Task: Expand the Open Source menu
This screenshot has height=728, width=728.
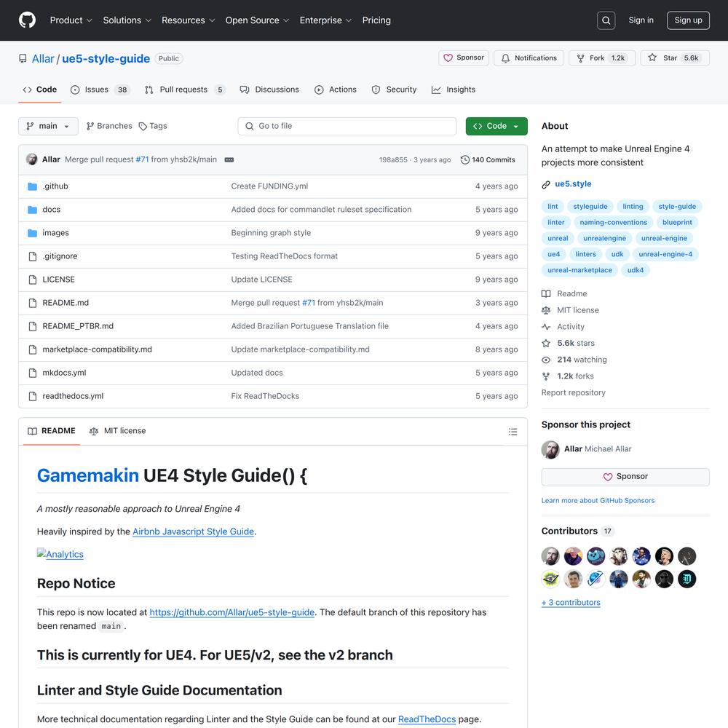Action: tap(257, 20)
